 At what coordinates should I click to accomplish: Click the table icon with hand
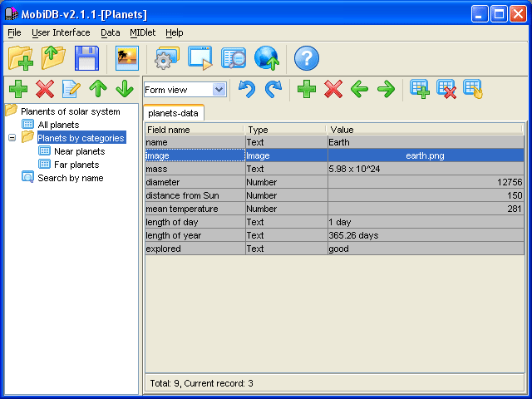tap(473, 89)
